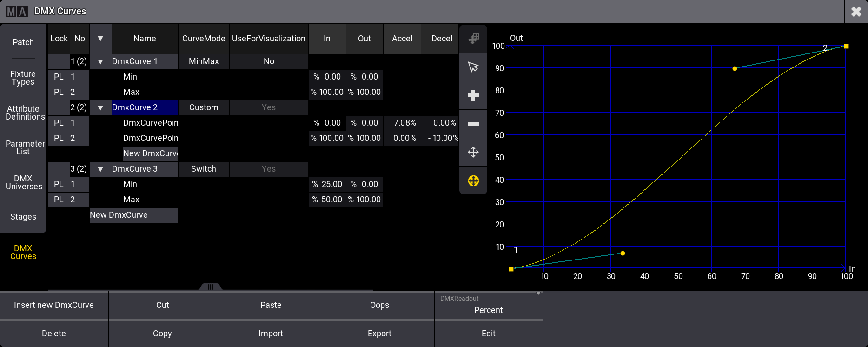Viewport: 868px width, 347px height.
Task: Toggle UseForVisualization Yes on DmxCurve 2
Action: click(x=269, y=107)
